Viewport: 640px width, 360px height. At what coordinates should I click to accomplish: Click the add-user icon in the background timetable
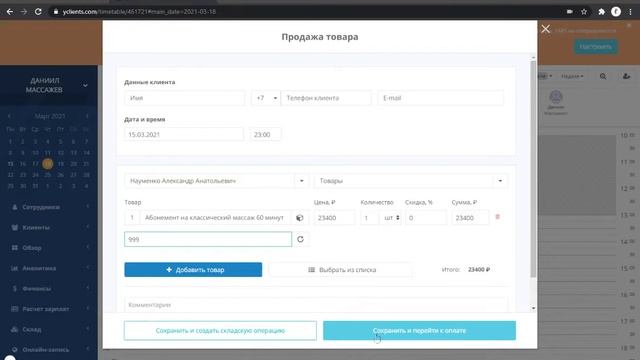[626, 76]
